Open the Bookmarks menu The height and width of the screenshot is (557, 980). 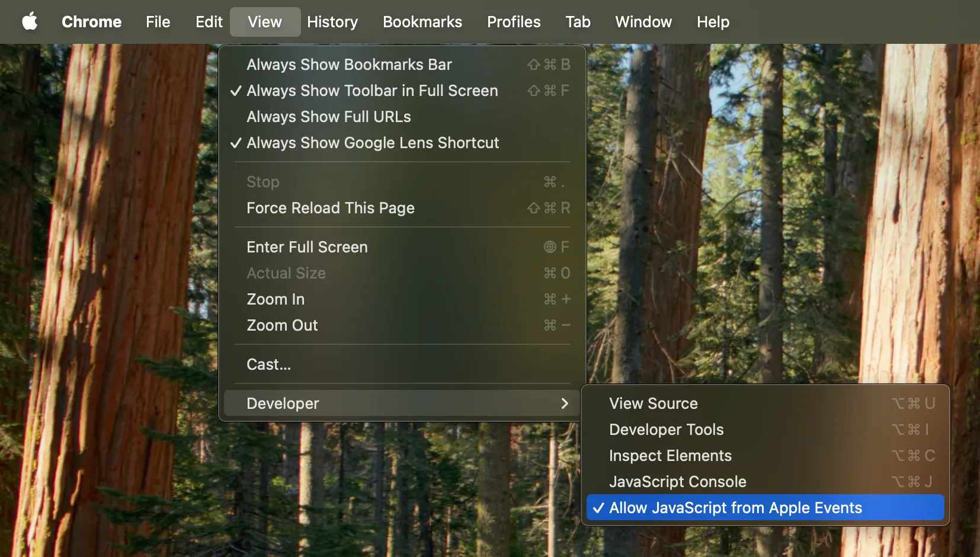coord(422,22)
